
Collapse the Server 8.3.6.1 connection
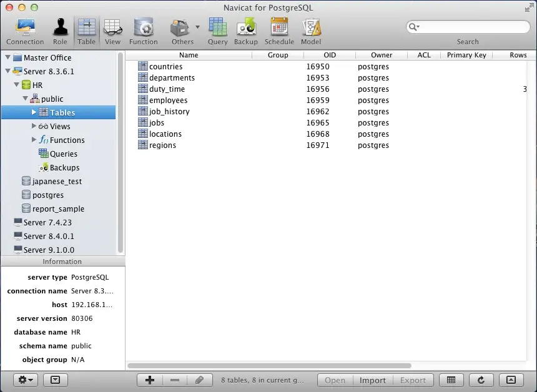click(8, 71)
